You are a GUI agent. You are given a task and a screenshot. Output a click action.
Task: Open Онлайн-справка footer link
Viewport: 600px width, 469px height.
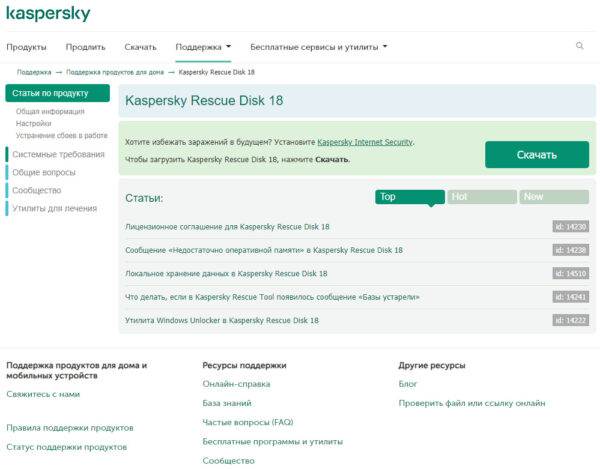point(236,384)
